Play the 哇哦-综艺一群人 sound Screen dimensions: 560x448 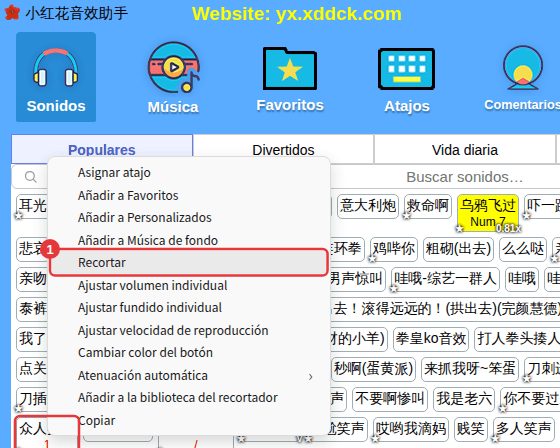[x=445, y=279]
